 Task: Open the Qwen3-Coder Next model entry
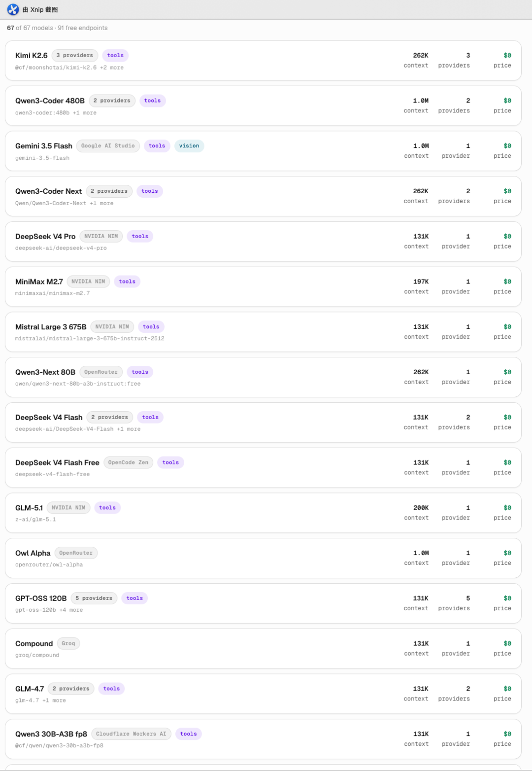263,196
